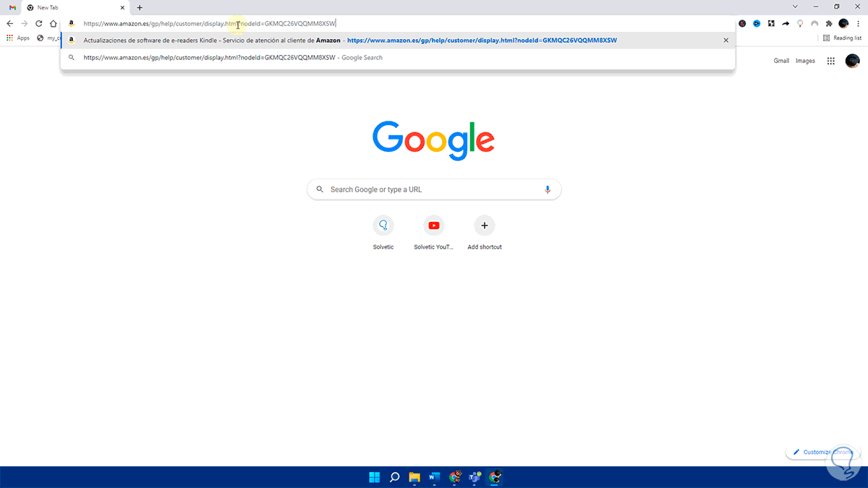The height and width of the screenshot is (488, 868).
Task: Open the tab search chevron
Action: [796, 7]
